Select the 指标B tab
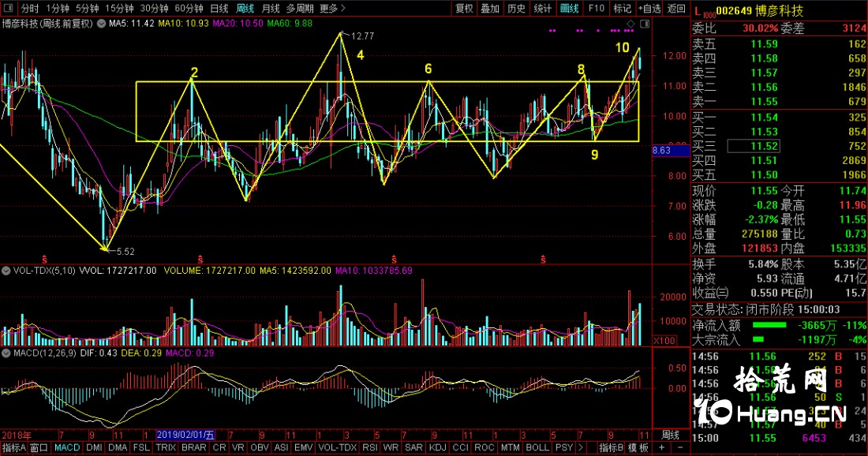This screenshot has height=456, width=868. click(611, 447)
